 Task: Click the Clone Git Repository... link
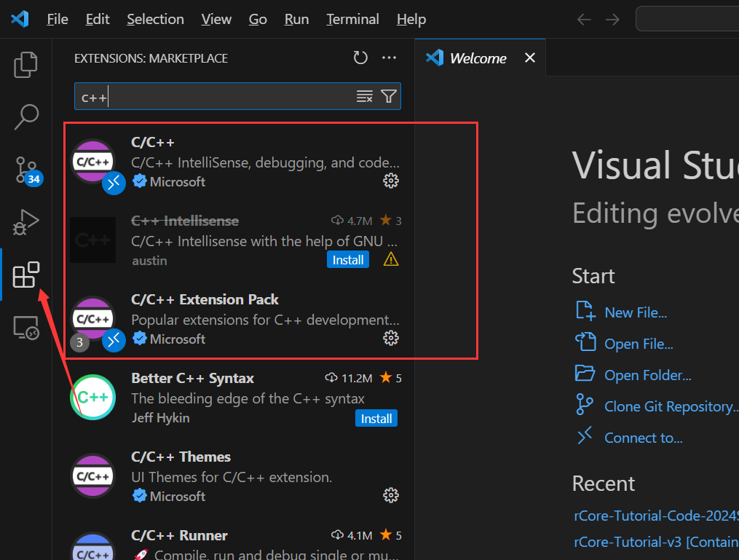(x=671, y=407)
